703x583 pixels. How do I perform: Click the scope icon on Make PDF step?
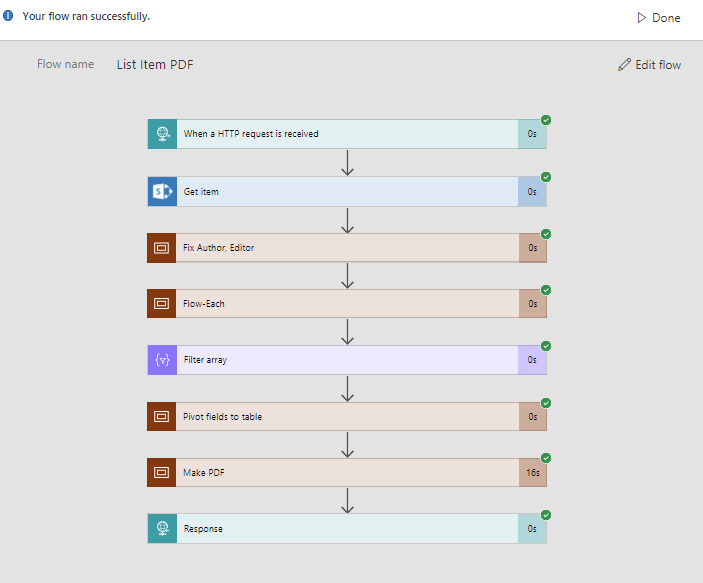(x=162, y=473)
